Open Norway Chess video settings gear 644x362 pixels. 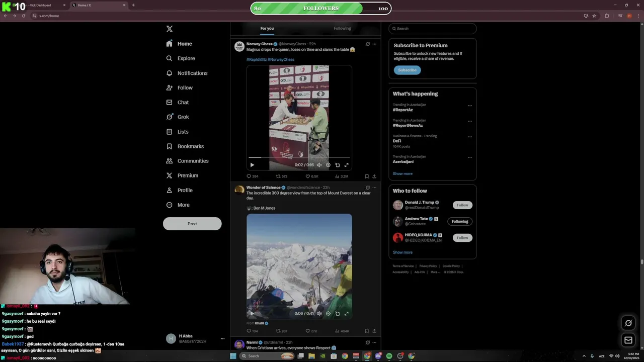[x=328, y=165]
